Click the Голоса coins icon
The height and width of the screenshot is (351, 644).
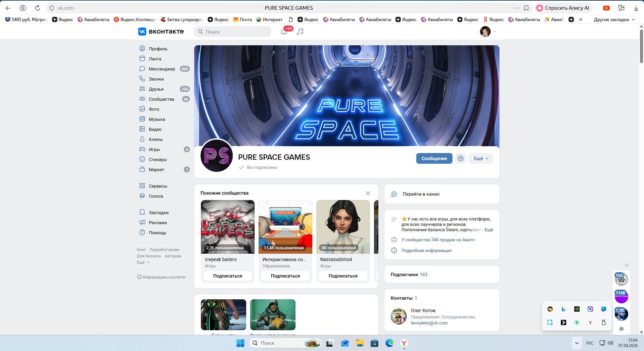142,196
